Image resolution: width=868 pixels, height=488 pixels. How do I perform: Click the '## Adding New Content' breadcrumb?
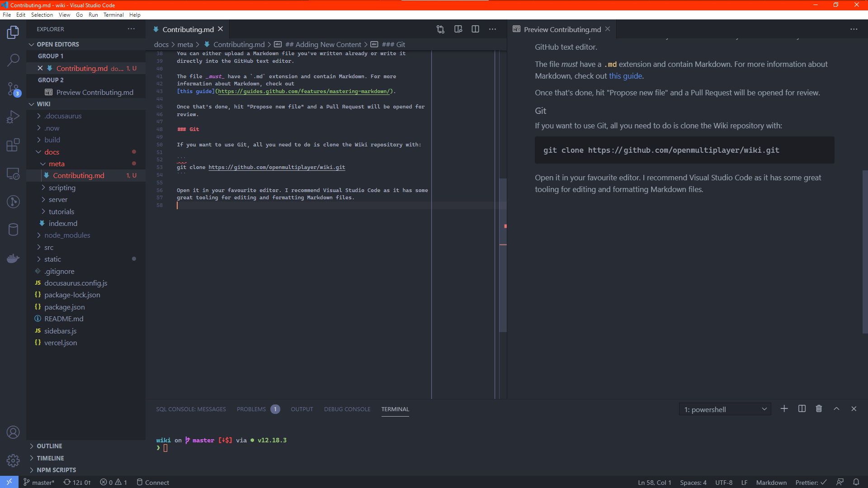point(323,44)
